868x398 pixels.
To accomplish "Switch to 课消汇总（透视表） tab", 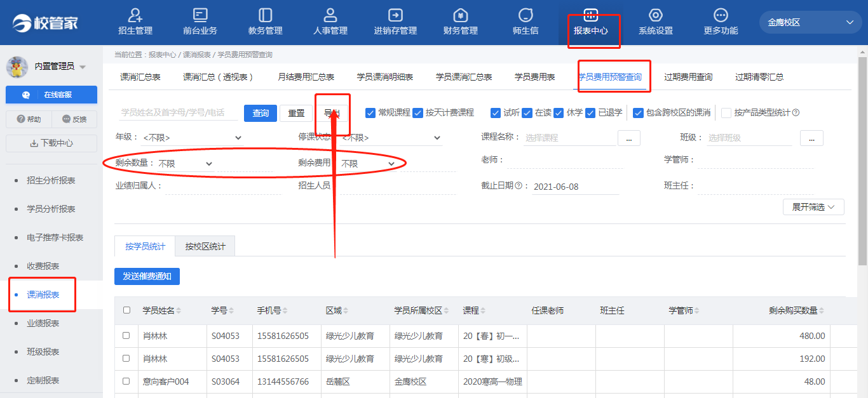I will 219,77.
